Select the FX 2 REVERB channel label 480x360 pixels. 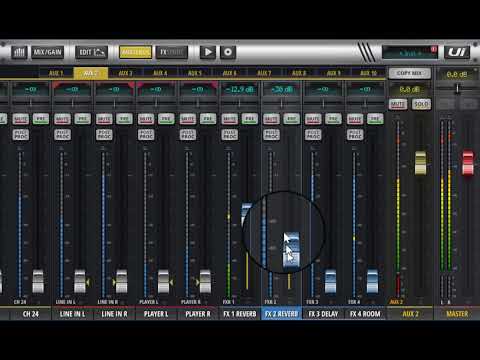281,314
